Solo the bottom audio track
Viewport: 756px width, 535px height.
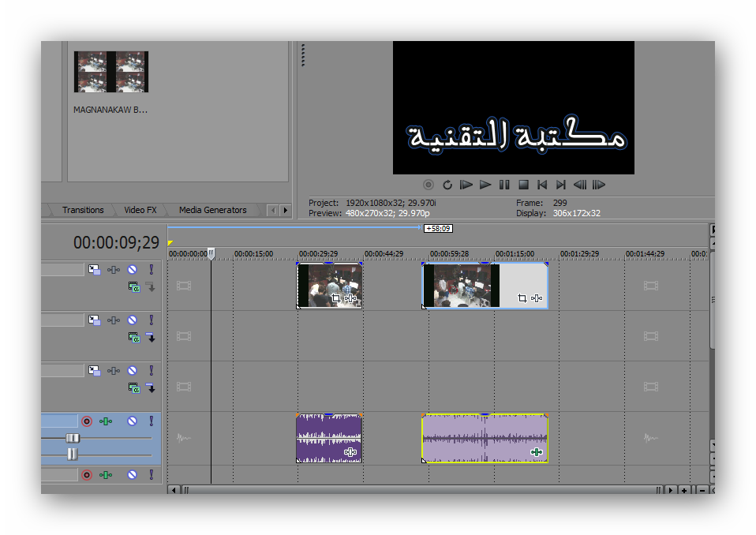(x=151, y=474)
